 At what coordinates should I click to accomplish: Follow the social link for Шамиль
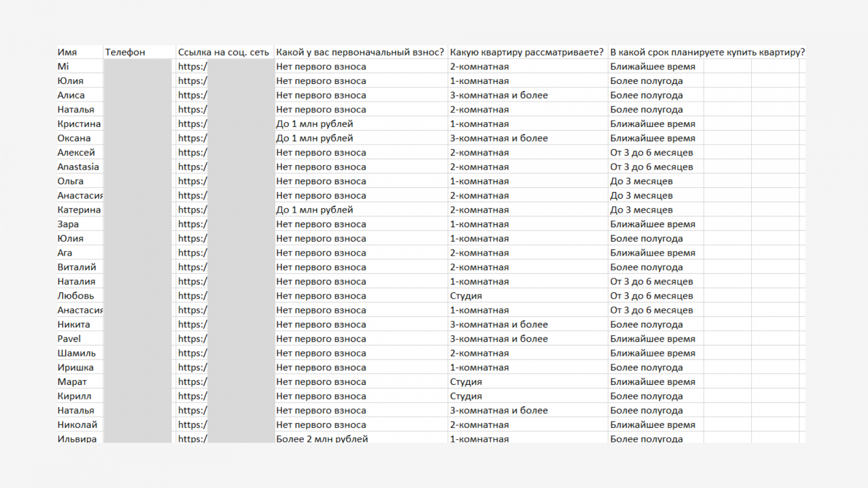pyautogui.click(x=193, y=353)
